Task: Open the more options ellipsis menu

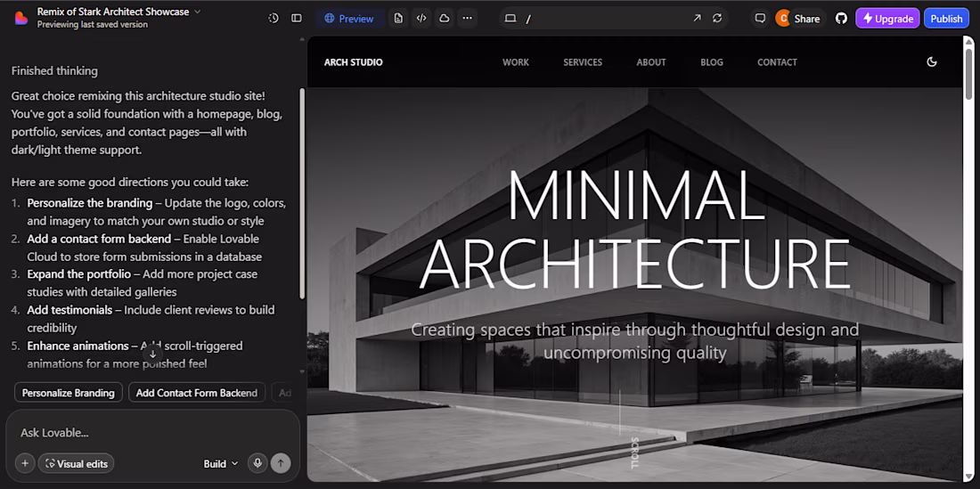Action: (468, 18)
